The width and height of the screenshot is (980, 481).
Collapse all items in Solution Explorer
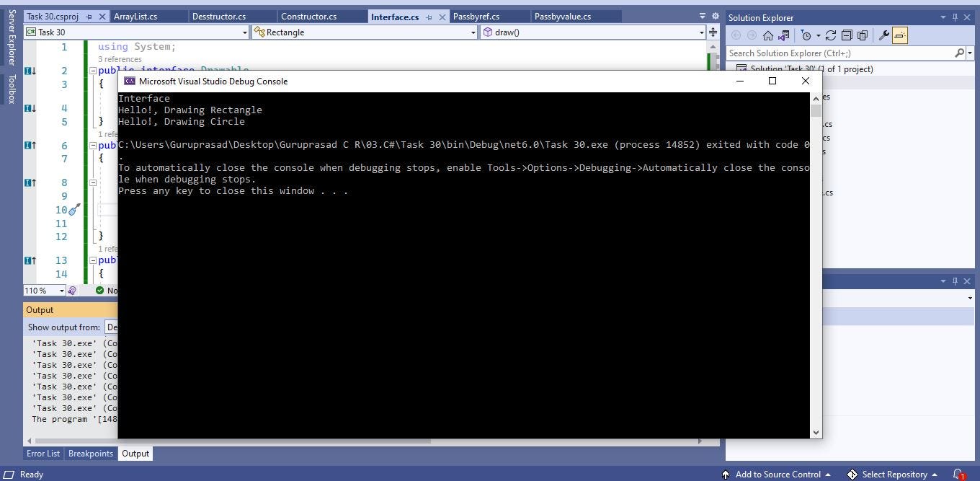[847, 35]
